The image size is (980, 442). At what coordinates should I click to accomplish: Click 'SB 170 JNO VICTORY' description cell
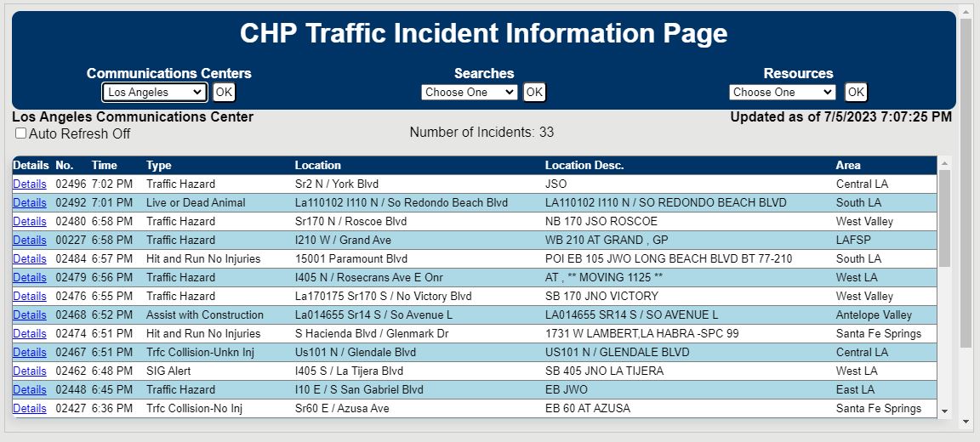pyautogui.click(x=602, y=297)
